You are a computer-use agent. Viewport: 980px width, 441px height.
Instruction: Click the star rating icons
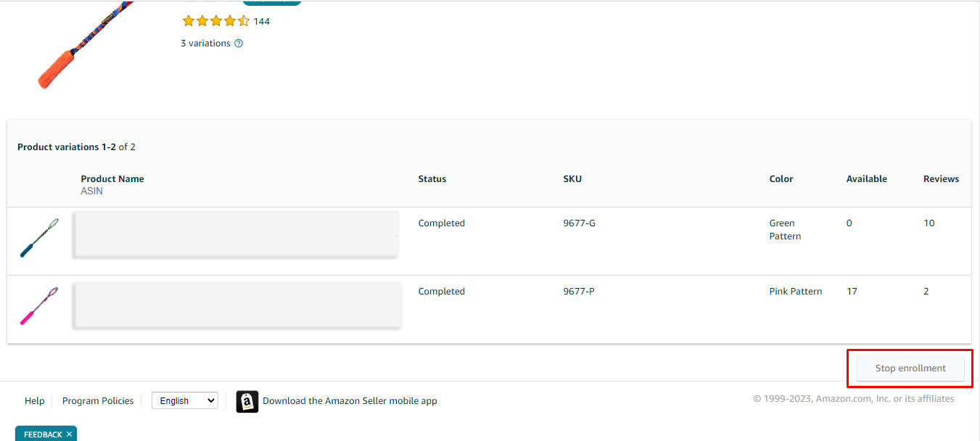pyautogui.click(x=215, y=21)
